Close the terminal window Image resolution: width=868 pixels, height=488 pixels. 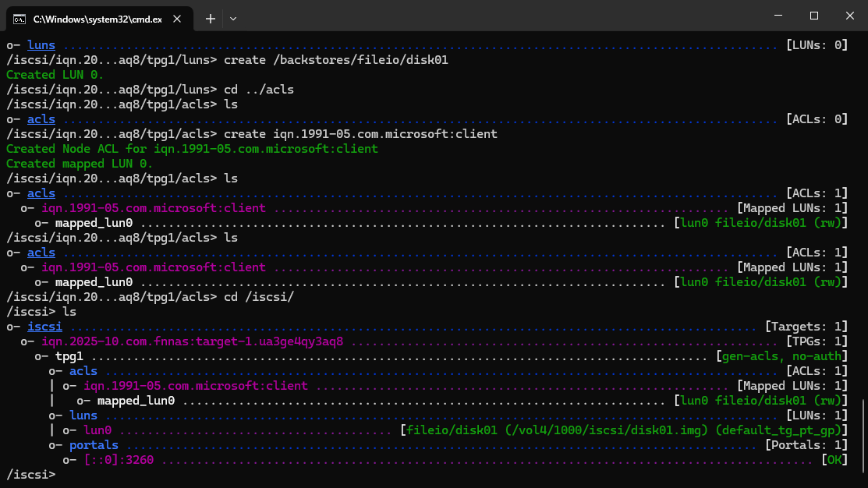coord(850,16)
